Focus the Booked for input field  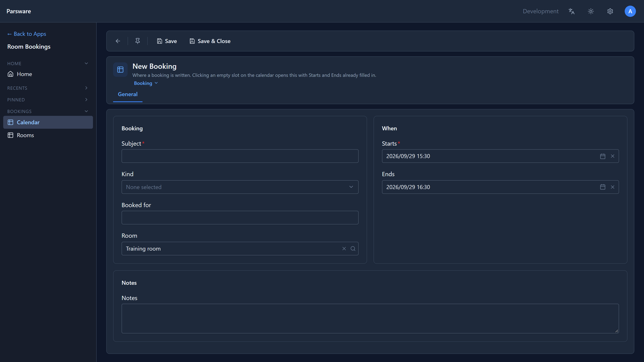240,218
